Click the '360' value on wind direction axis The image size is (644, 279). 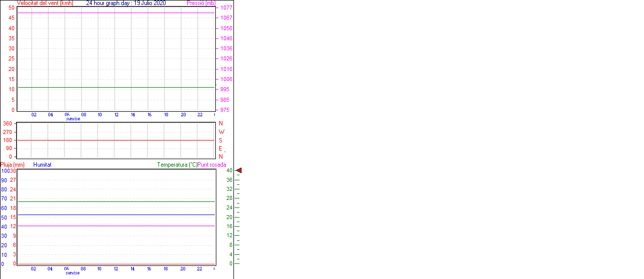8,123
